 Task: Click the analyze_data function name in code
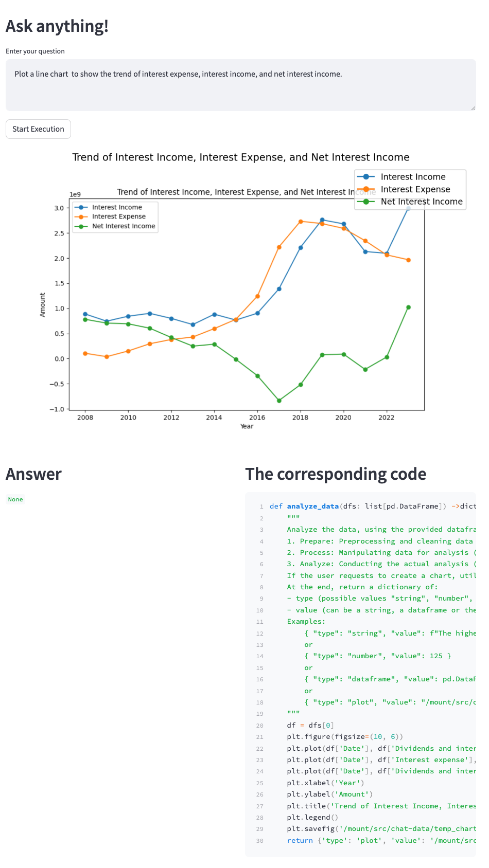[312, 507]
